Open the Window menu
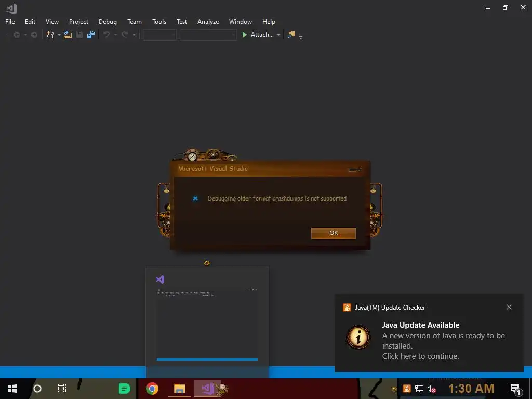Viewport: 532px width, 399px height. 240,22
